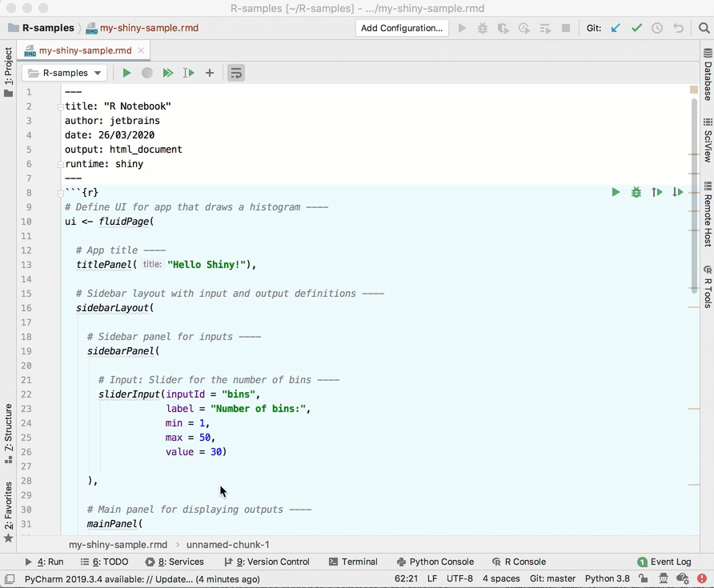The width and height of the screenshot is (714, 588).
Task: Collapse the R chunk fold on line 8
Action: tap(60, 194)
